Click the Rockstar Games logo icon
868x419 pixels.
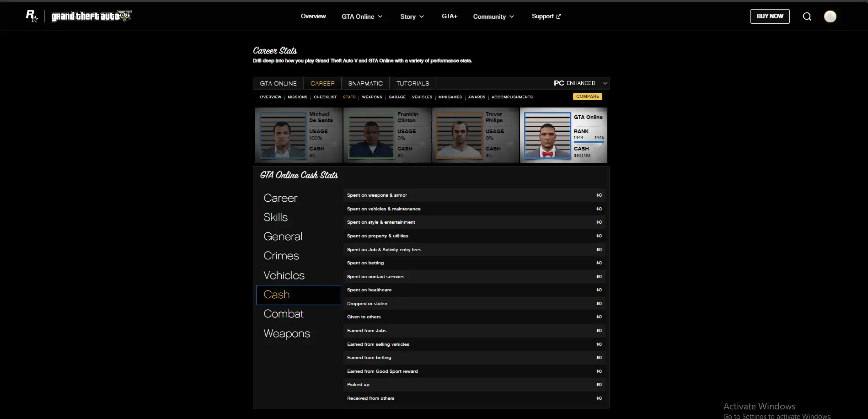click(32, 16)
